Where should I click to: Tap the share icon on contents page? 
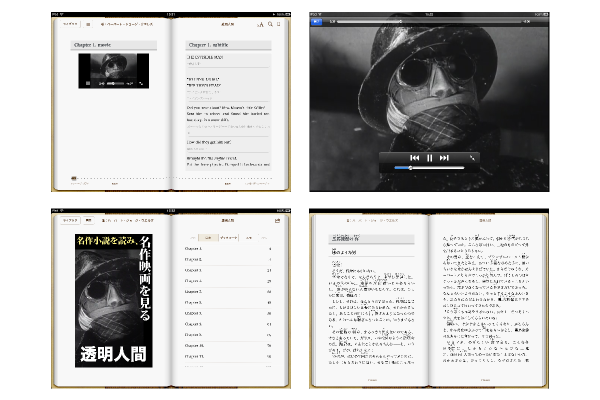277,220
